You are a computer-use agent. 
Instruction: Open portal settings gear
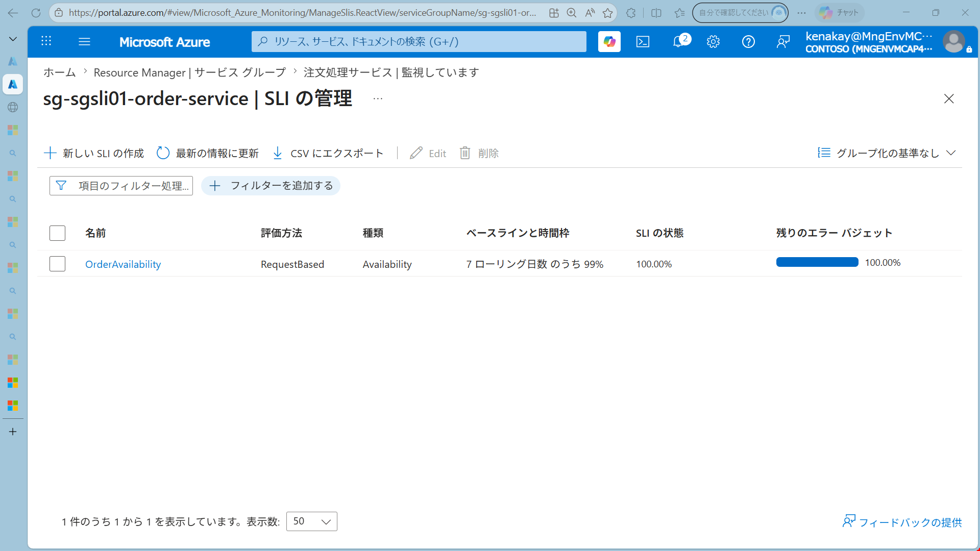click(713, 41)
